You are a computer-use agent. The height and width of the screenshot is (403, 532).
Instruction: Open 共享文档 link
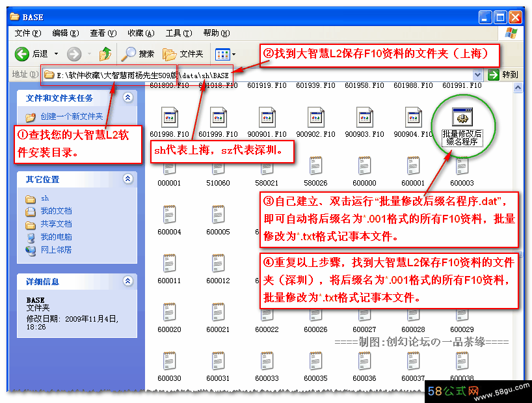57,224
